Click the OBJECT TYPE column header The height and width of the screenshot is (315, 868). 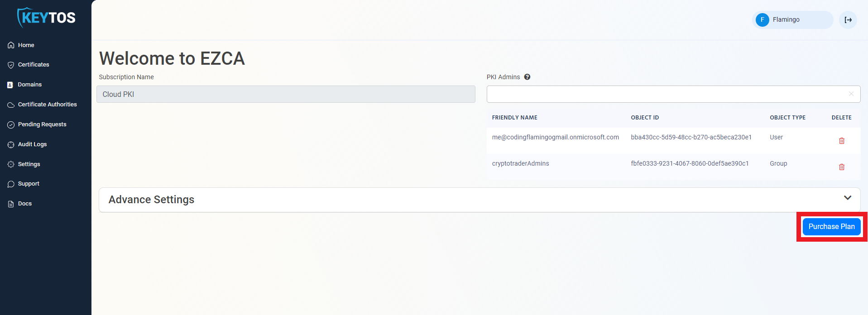[x=787, y=118]
